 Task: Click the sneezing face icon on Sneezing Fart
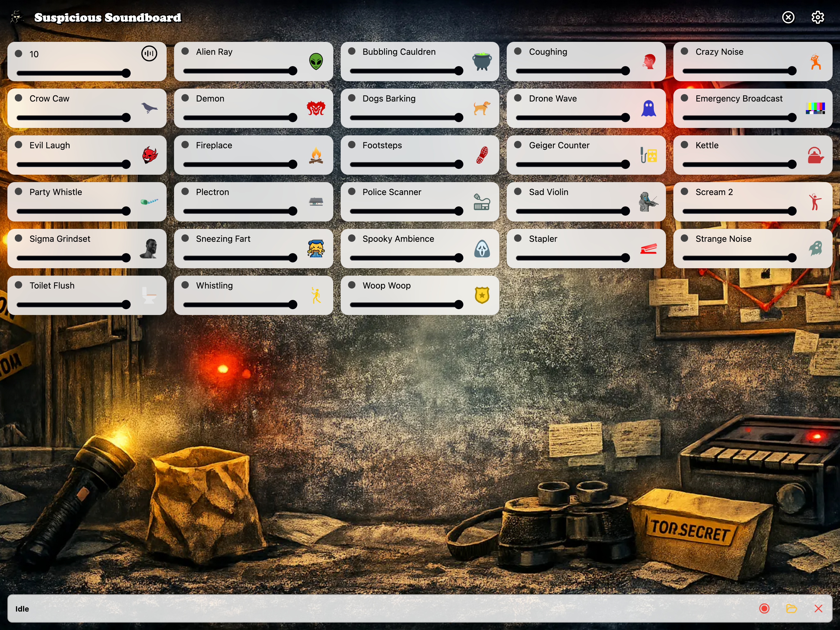coord(315,249)
